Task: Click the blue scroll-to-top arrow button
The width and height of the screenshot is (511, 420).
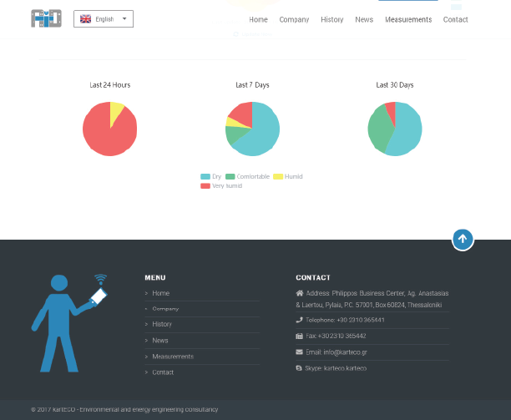Action: click(x=463, y=240)
